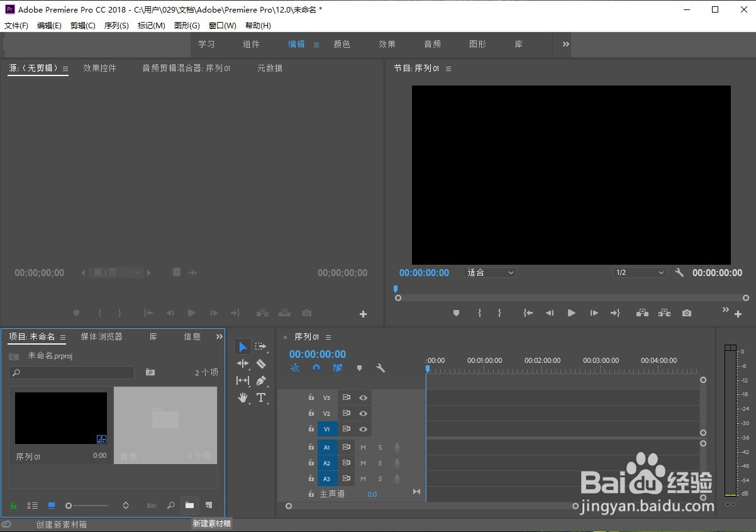This screenshot has width=756, height=532.
Task: Toggle V1 track output eye
Action: [363, 429]
